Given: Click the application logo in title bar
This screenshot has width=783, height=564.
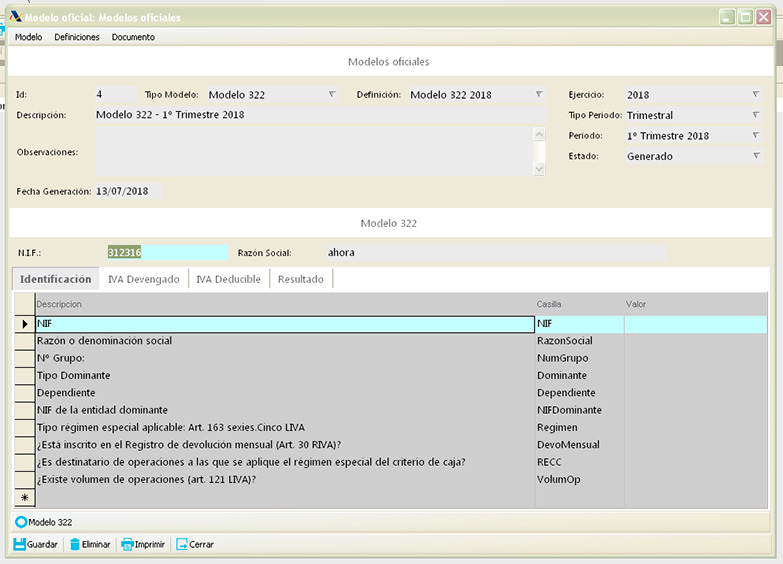Looking at the screenshot, I should (15, 16).
